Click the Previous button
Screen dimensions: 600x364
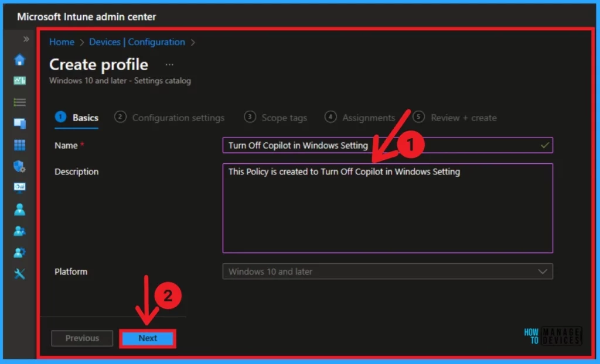[x=82, y=338]
